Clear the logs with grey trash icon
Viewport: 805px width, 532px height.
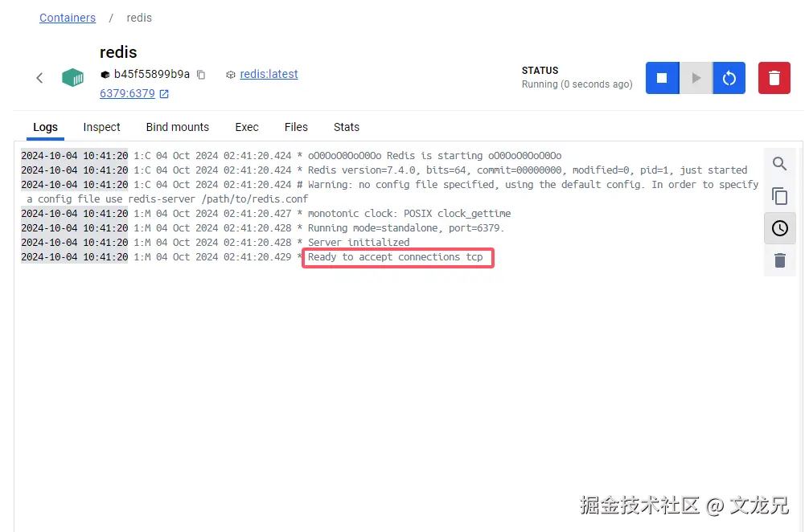tap(780, 260)
